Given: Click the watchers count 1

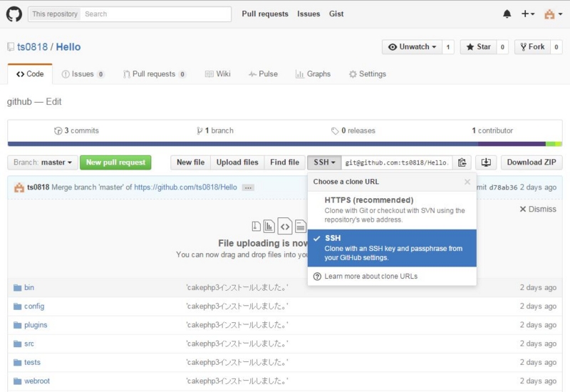Looking at the screenshot, I should point(448,47).
